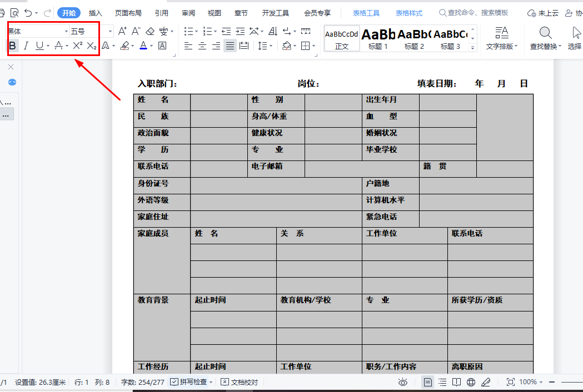The height and width of the screenshot is (392, 583).
Task: Click fit page zoom icon
Action: (511, 382)
